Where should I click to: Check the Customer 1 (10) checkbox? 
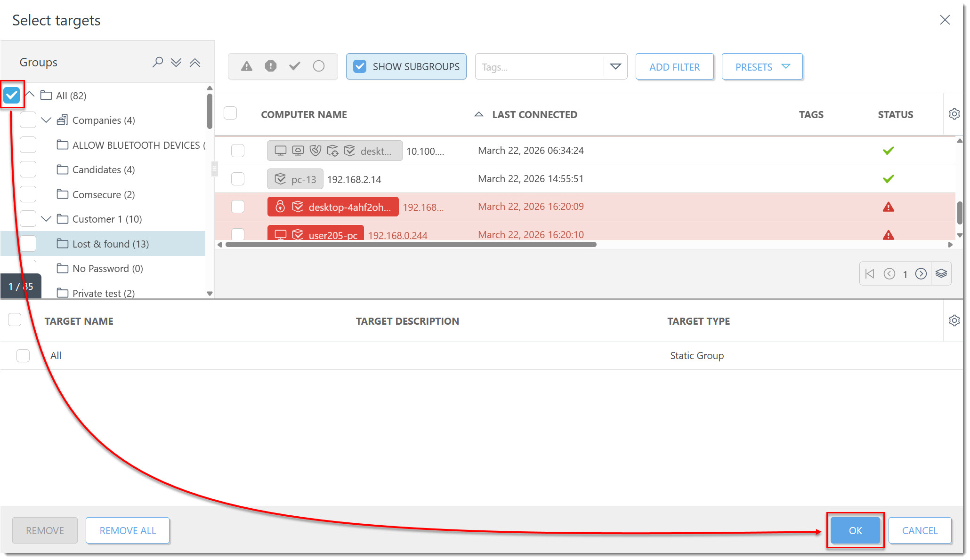click(x=28, y=219)
